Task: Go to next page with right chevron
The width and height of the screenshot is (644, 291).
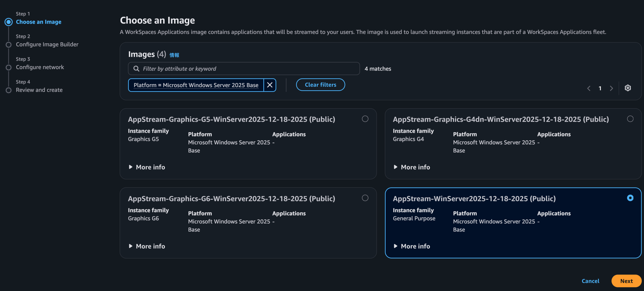Action: point(611,88)
